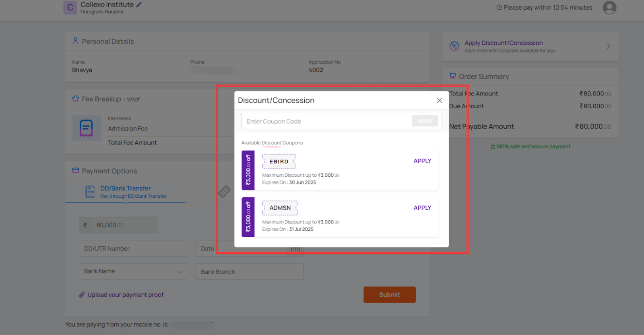Click the discount percent badge icon

[x=454, y=46]
